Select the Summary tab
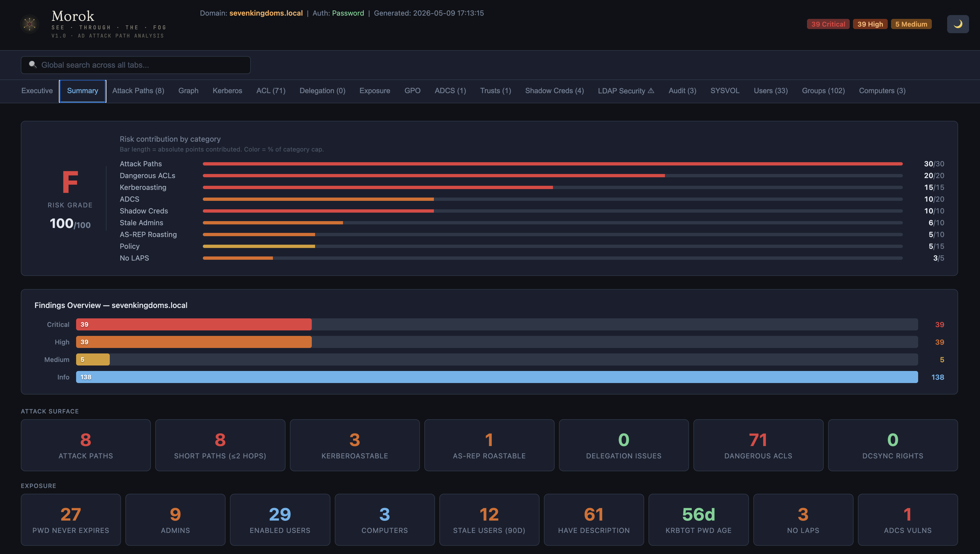Image resolution: width=980 pixels, height=554 pixels. point(83,91)
